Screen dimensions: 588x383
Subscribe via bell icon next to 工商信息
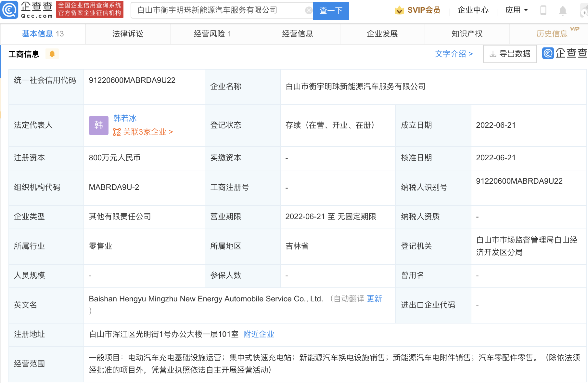tap(52, 54)
